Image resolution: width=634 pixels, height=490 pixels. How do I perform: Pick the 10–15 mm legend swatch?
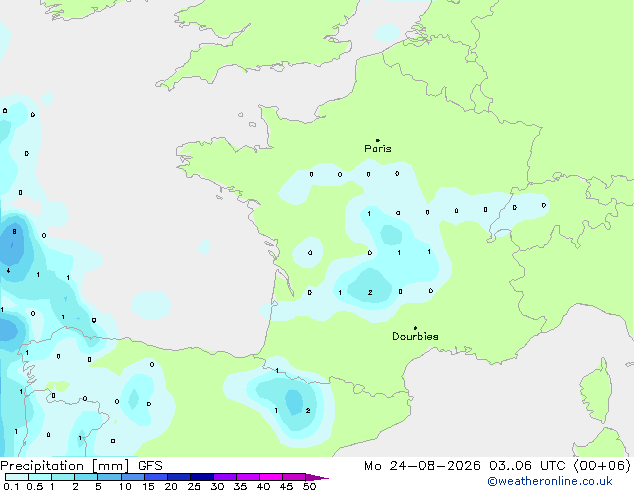pos(132,477)
